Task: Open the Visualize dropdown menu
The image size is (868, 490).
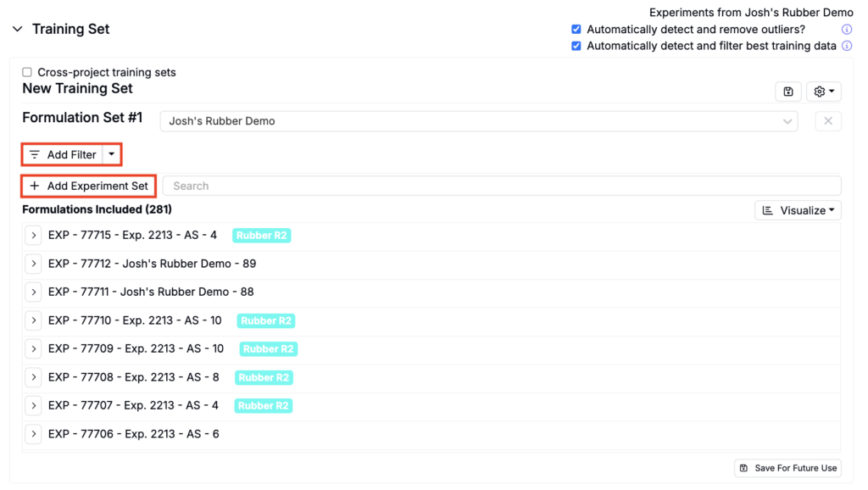Action: (x=798, y=210)
